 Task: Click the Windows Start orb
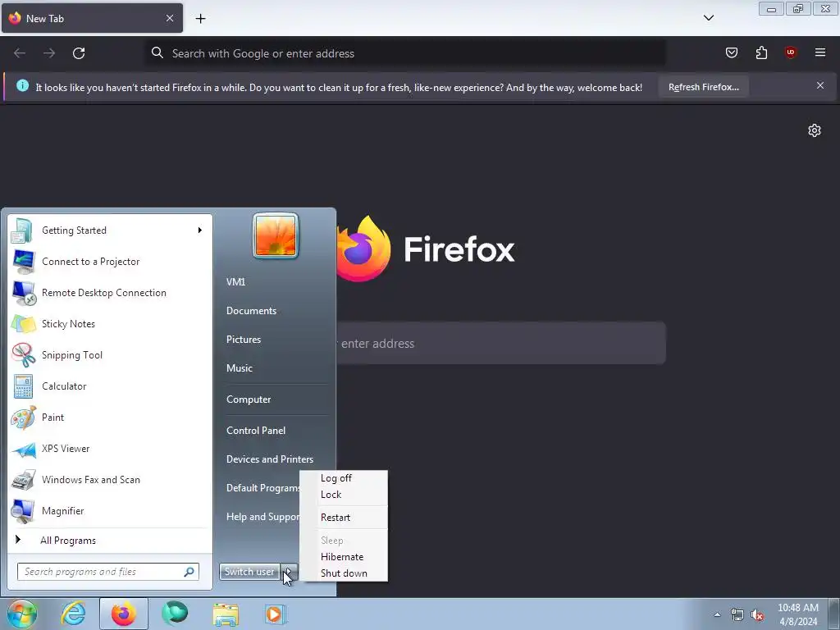[21, 614]
